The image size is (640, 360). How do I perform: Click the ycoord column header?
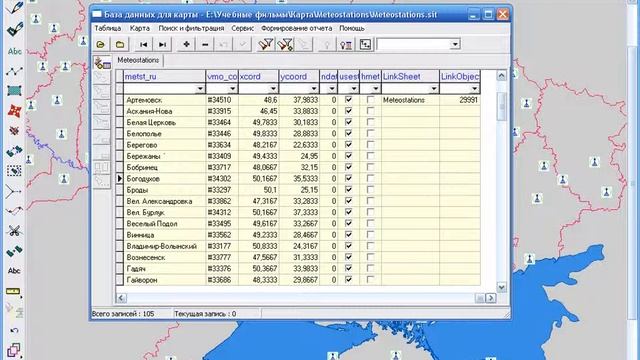click(299, 76)
